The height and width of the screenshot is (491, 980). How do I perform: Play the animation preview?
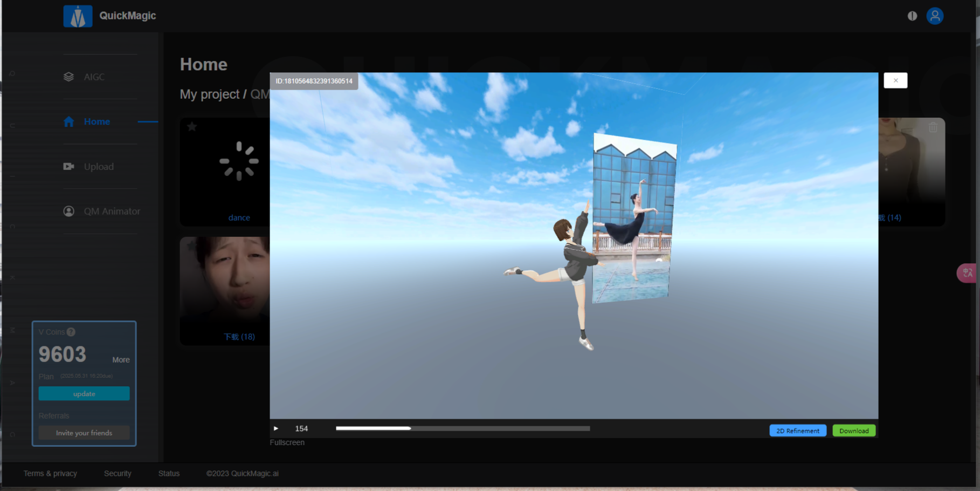click(276, 428)
